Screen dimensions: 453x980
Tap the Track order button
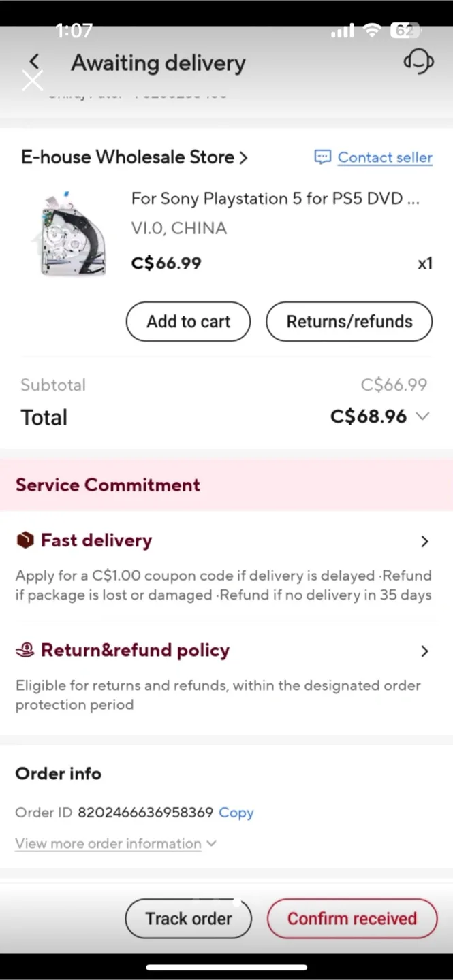click(189, 918)
